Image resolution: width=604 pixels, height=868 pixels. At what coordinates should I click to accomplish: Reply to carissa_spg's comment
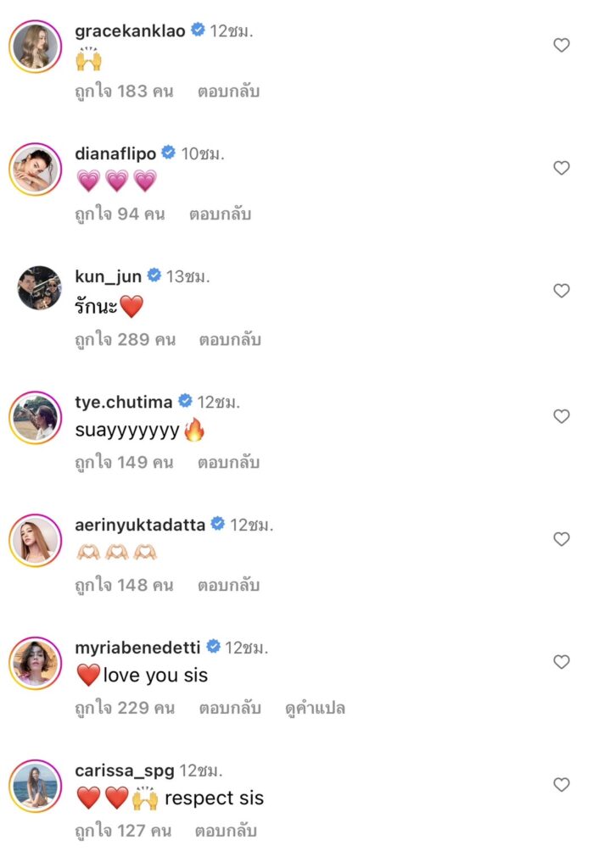[226, 831]
